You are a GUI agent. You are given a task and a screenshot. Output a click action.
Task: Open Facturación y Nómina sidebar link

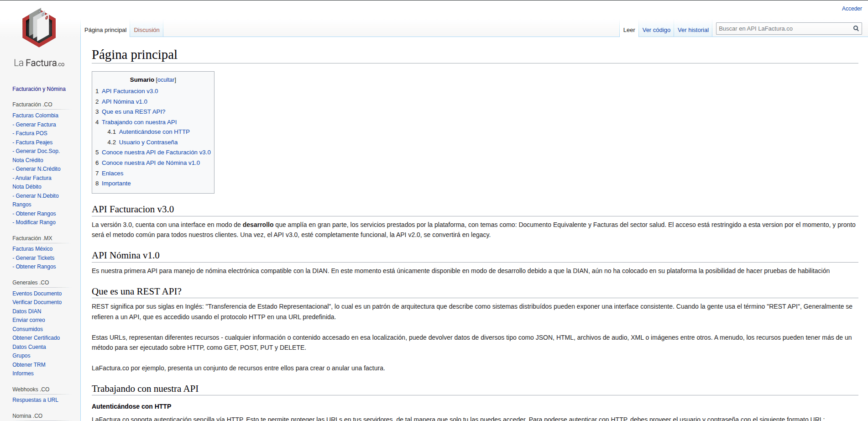(39, 89)
